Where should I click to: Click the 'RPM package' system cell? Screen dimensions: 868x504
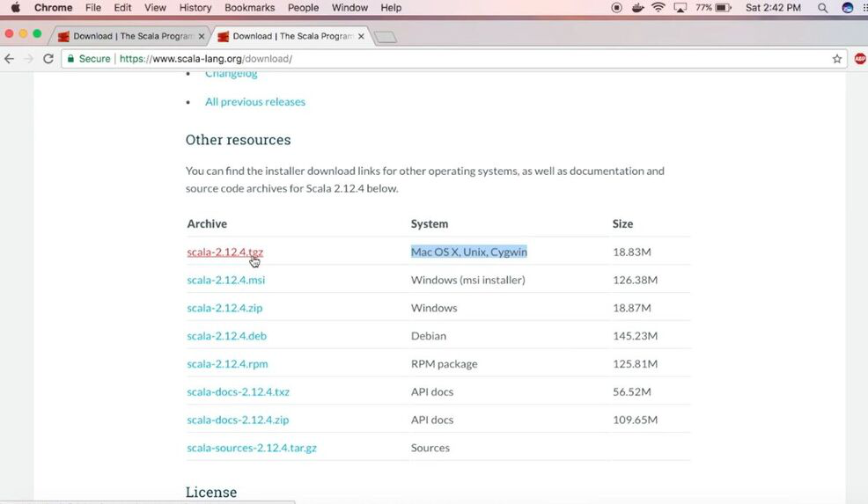(x=444, y=364)
